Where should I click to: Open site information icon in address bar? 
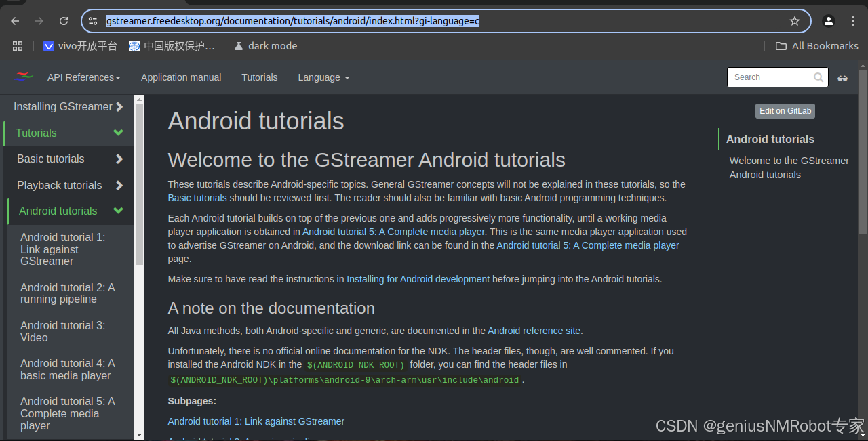94,21
